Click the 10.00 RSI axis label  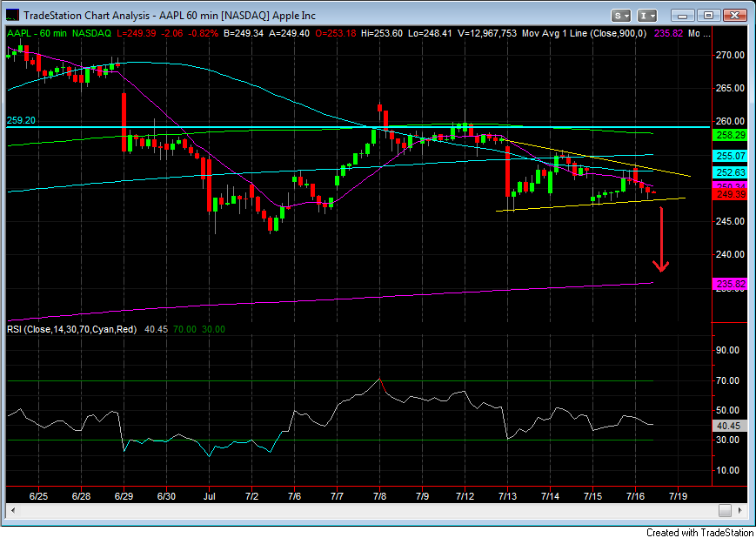click(x=728, y=470)
